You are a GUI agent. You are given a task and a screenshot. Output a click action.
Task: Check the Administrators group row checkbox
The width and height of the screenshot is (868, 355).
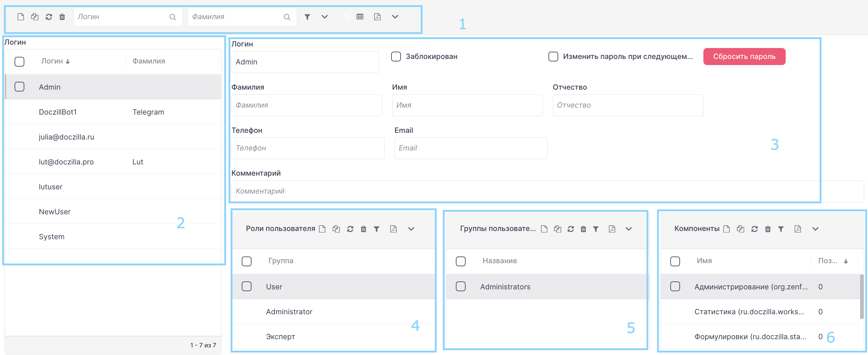coord(461,286)
